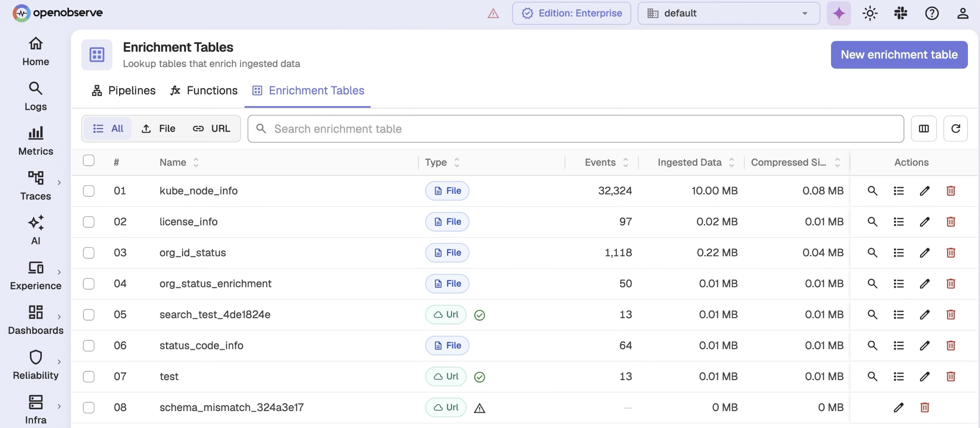Check the search_test_4de1824e row checkbox
This screenshot has width=980, height=428.
tap(89, 315)
